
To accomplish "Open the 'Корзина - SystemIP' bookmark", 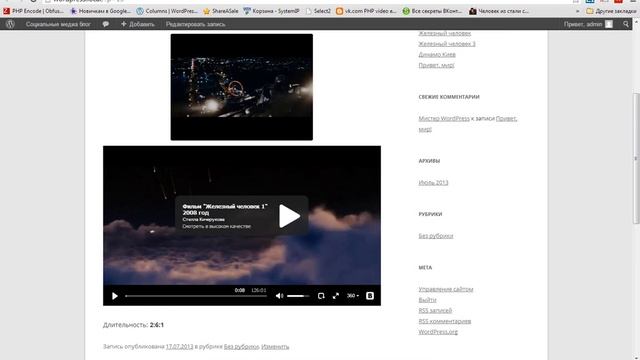I will point(271,11).
